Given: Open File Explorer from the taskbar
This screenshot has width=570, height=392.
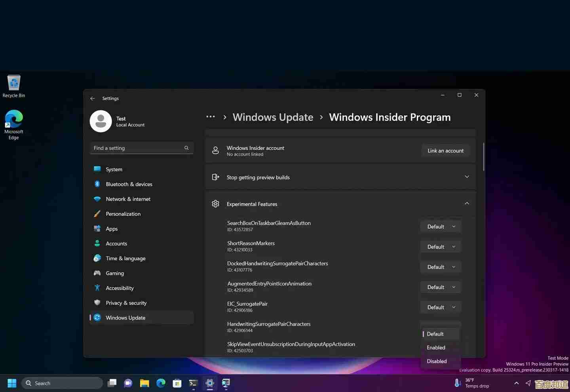Looking at the screenshot, I should (x=144, y=383).
